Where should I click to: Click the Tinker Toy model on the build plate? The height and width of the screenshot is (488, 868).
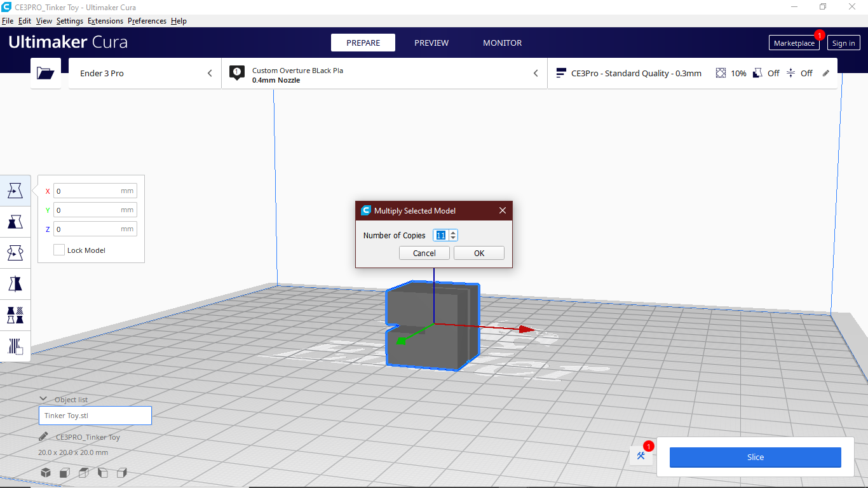(x=432, y=325)
